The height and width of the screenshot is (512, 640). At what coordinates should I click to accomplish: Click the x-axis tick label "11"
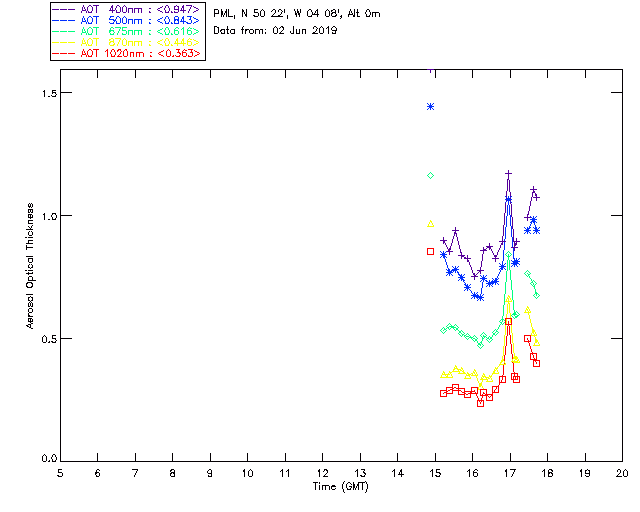point(285,474)
